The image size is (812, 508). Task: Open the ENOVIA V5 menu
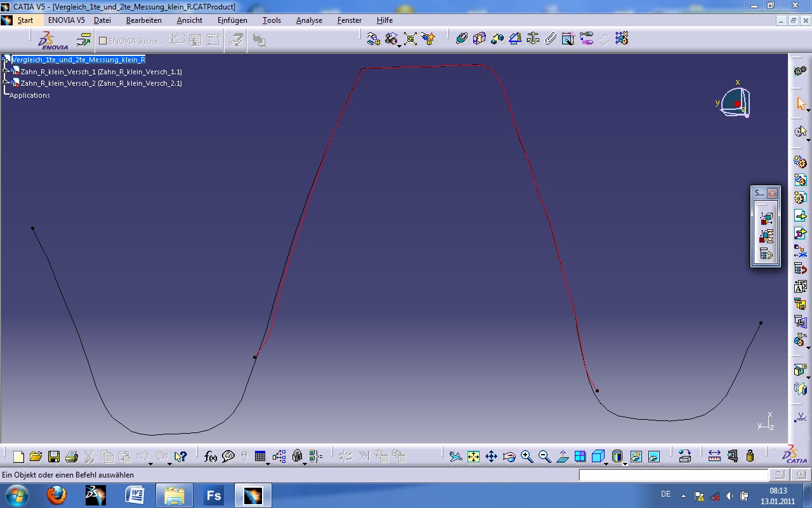tap(67, 20)
